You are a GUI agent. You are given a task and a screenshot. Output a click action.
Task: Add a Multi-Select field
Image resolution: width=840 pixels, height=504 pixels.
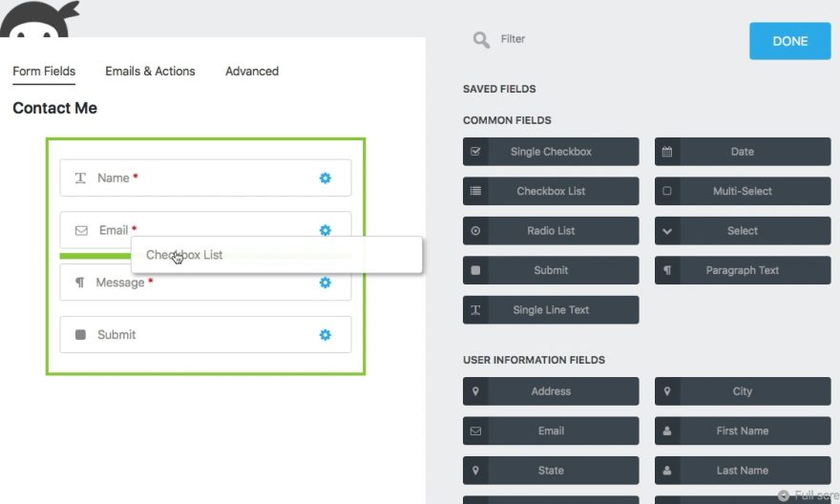743,191
